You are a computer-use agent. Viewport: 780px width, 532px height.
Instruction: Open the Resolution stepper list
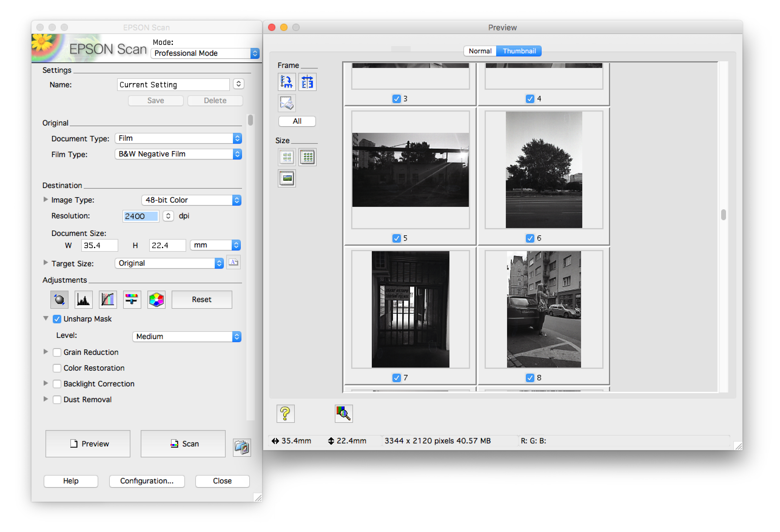pos(168,216)
